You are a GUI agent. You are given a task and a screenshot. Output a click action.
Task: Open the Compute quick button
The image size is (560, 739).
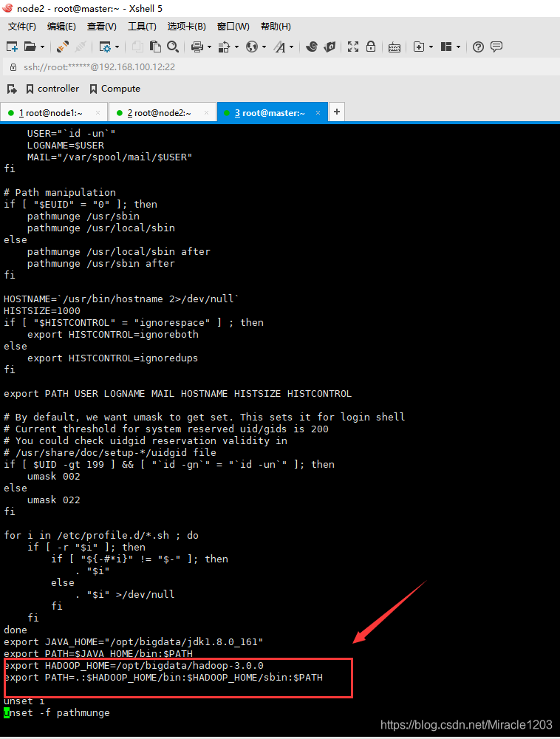coord(115,89)
